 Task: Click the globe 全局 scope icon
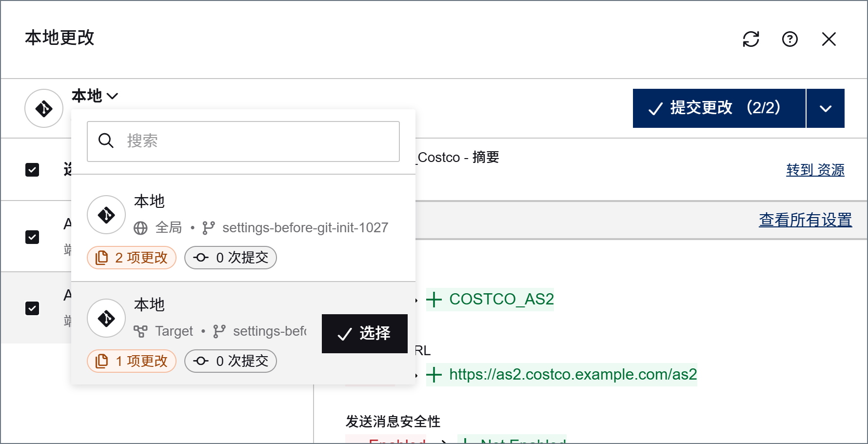pyautogui.click(x=140, y=228)
